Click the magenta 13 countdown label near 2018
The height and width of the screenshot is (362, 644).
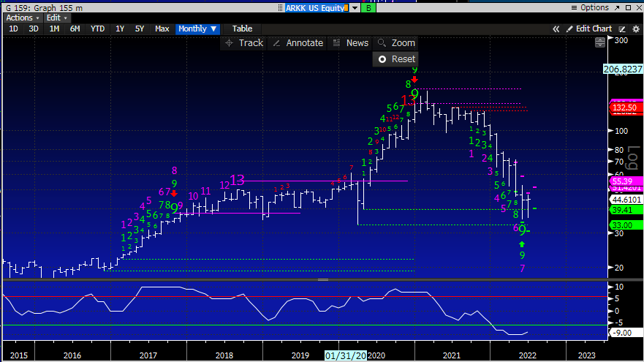(x=237, y=180)
